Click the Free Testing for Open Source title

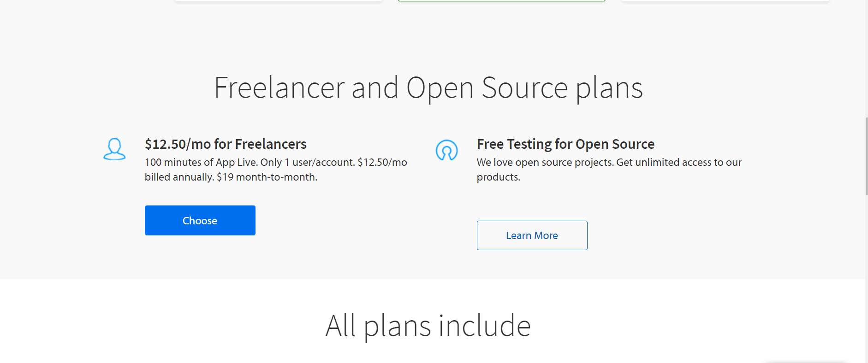(565, 144)
